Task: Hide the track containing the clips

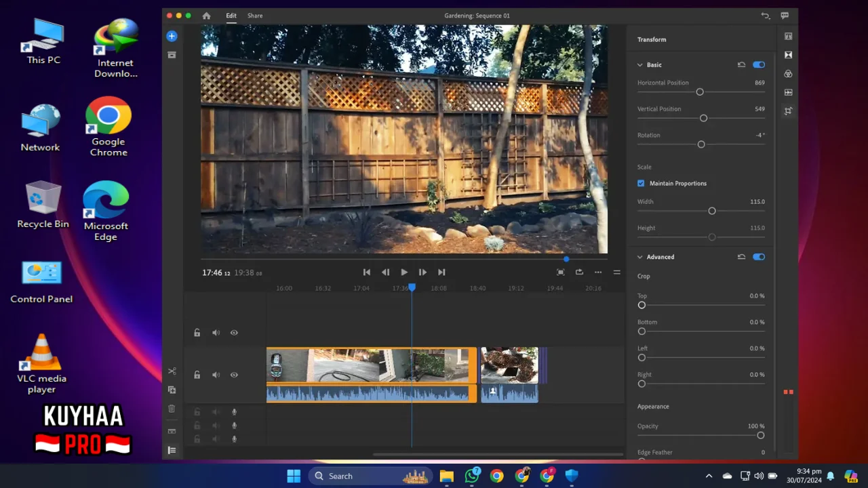Action: (x=234, y=375)
